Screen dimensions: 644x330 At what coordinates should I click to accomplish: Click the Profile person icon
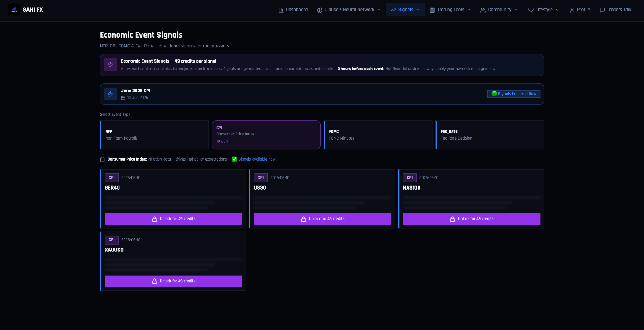(572, 10)
